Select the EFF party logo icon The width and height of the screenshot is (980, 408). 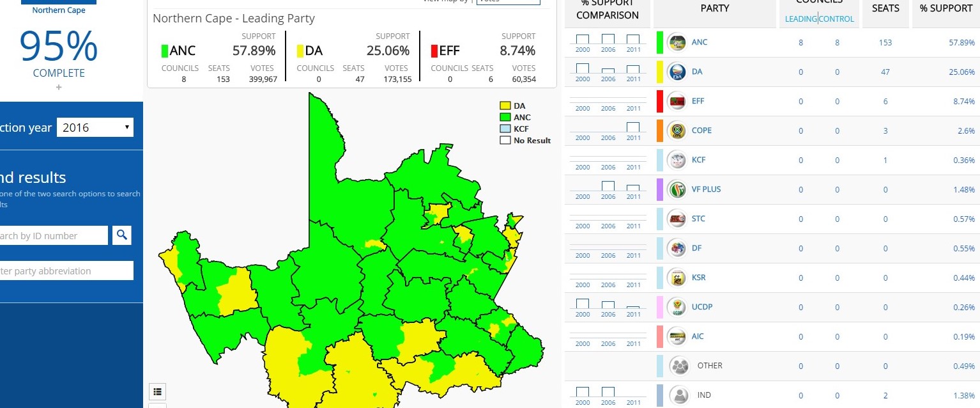point(678,101)
